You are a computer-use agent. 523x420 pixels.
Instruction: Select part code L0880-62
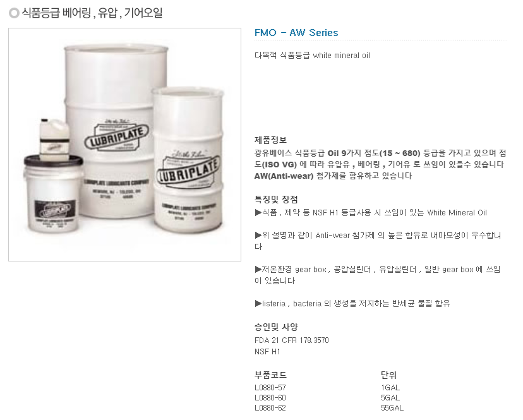[x=270, y=407]
